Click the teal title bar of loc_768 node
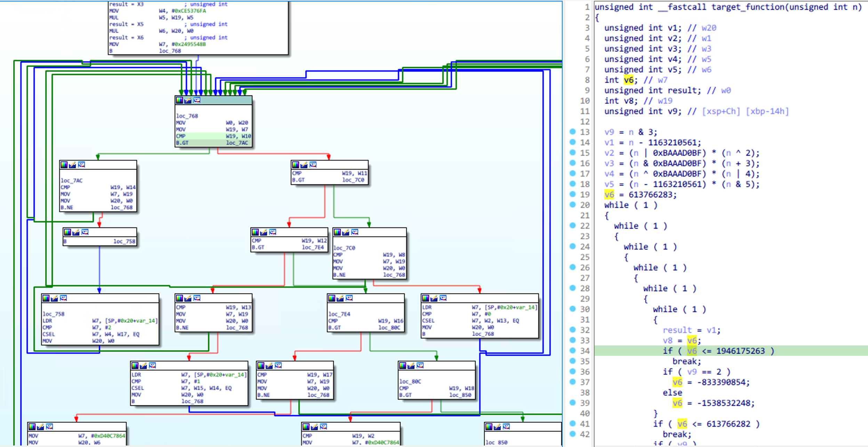 pyautogui.click(x=226, y=100)
